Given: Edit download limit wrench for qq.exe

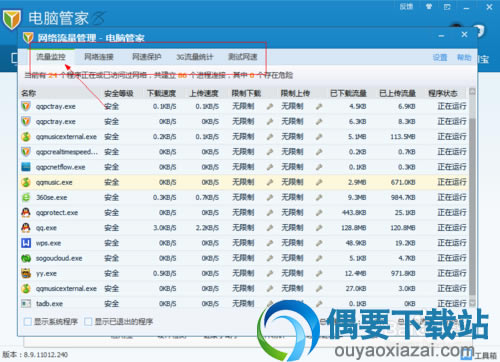Looking at the screenshot, I should point(270,228).
